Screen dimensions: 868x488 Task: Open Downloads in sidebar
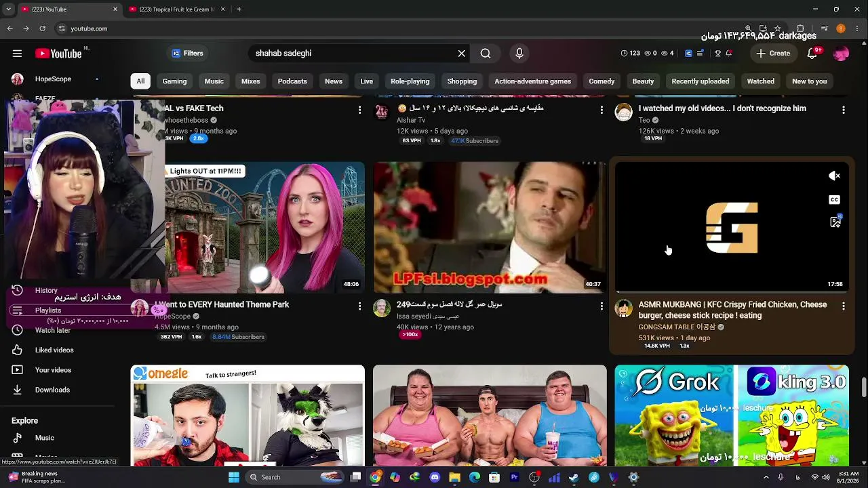click(x=52, y=390)
